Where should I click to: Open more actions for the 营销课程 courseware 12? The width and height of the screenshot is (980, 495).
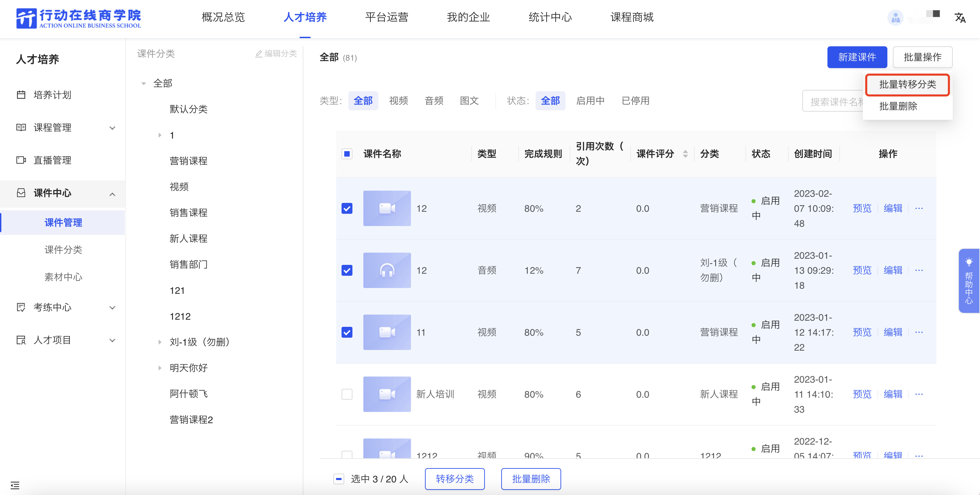919,208
